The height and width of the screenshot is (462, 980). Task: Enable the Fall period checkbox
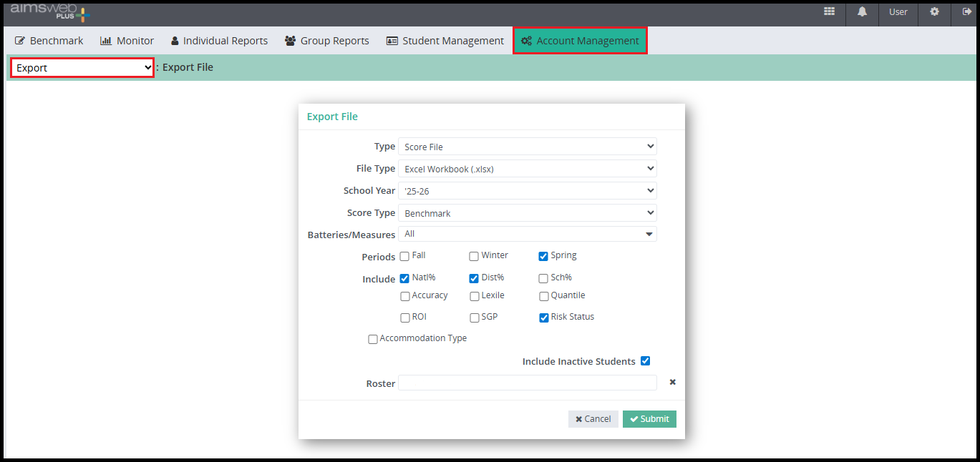click(404, 256)
